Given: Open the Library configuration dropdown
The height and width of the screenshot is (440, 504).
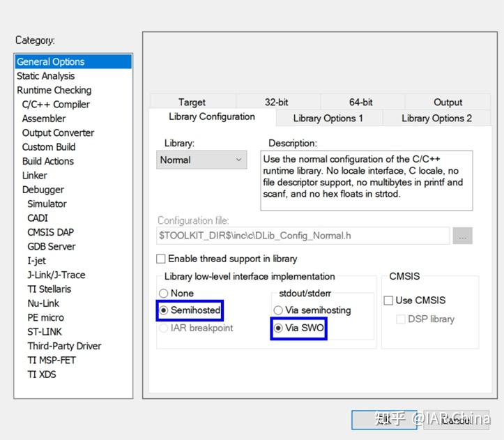Looking at the screenshot, I should click(x=201, y=160).
